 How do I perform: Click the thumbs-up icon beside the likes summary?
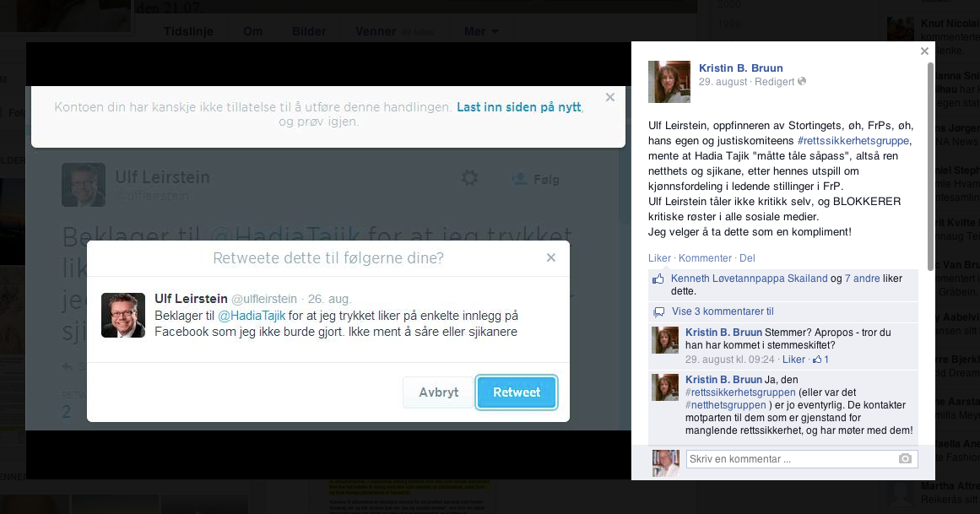658,279
